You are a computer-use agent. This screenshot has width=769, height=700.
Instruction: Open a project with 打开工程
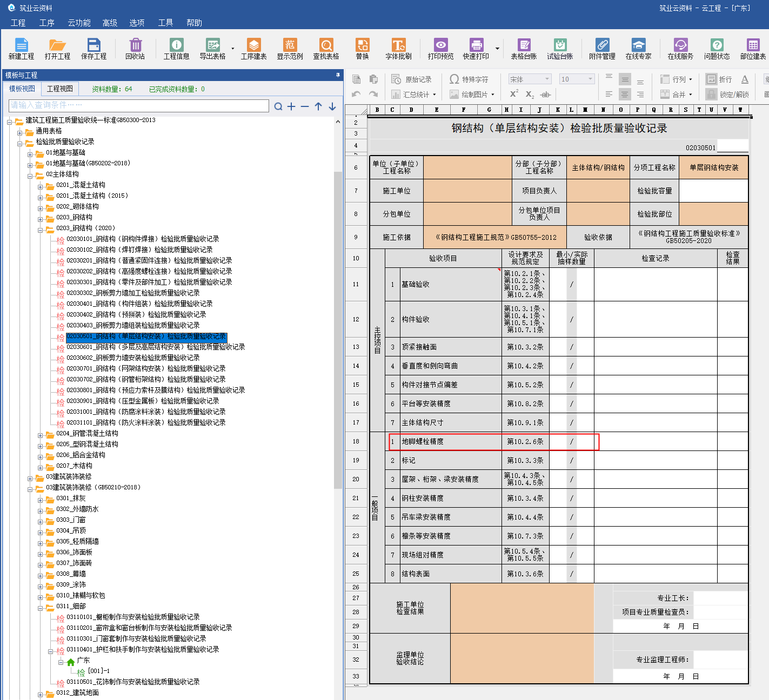[57, 49]
